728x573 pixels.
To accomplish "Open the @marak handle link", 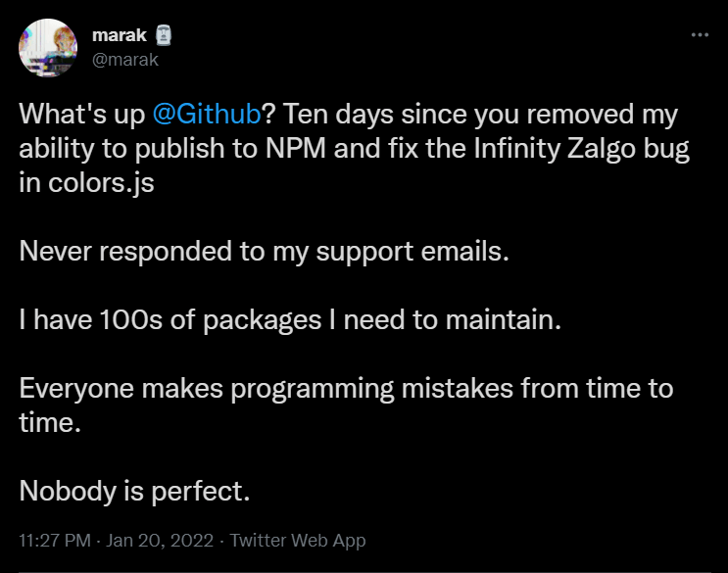I will pyautogui.click(x=124, y=59).
